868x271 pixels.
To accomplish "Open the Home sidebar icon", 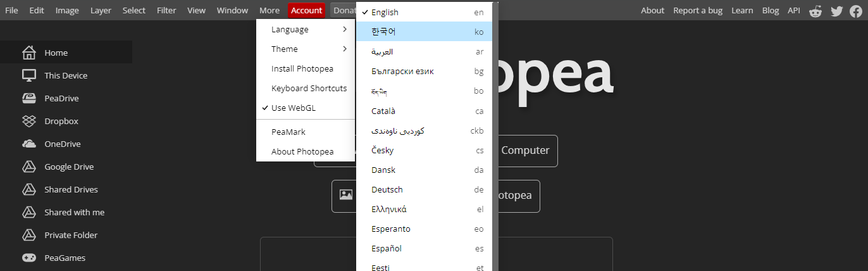I will 28,53.
